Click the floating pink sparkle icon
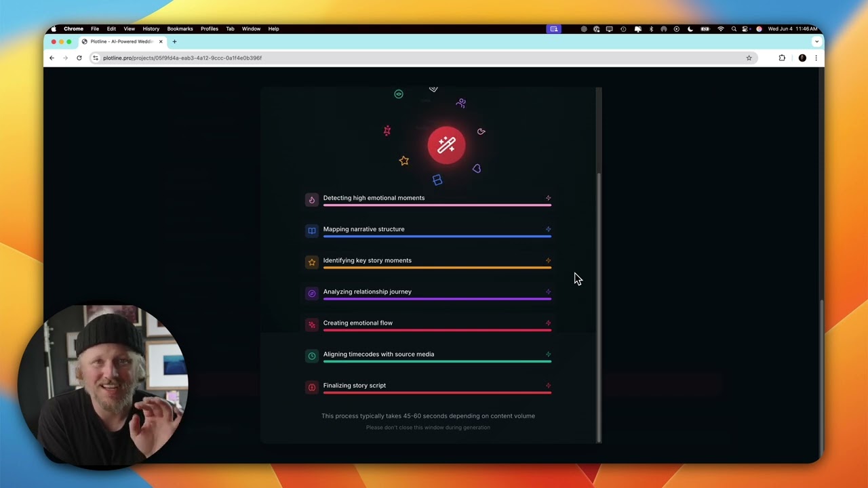Image resolution: width=868 pixels, height=488 pixels. [387, 131]
